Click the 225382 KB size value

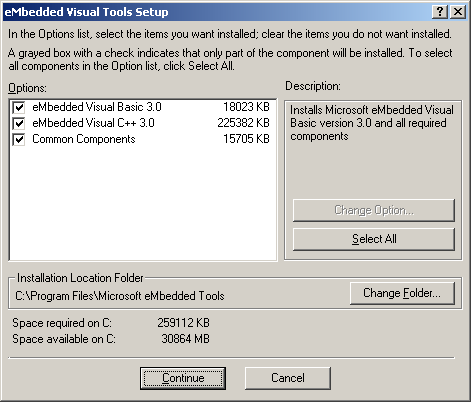coord(243,123)
